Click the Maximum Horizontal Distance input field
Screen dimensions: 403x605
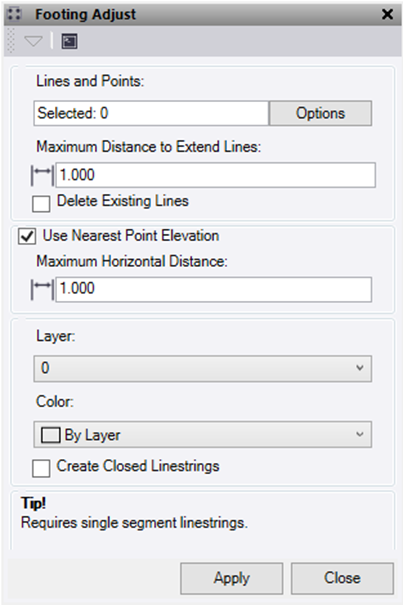coord(214,289)
